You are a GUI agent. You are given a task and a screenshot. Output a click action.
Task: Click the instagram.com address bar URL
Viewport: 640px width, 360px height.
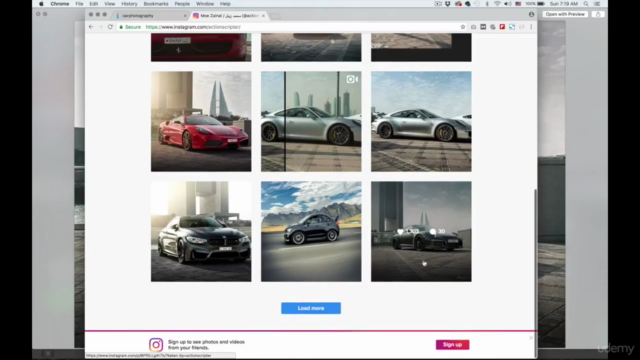tap(193, 27)
